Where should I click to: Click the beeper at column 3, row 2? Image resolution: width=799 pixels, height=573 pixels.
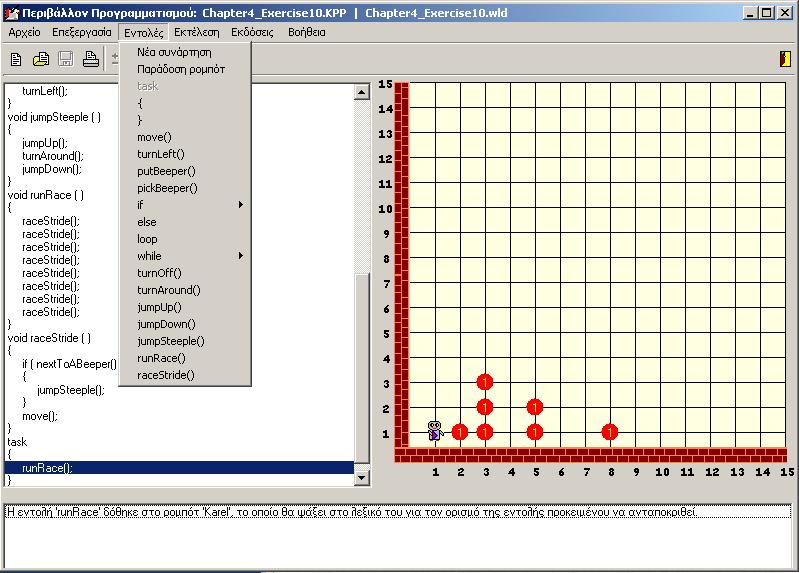click(x=485, y=407)
